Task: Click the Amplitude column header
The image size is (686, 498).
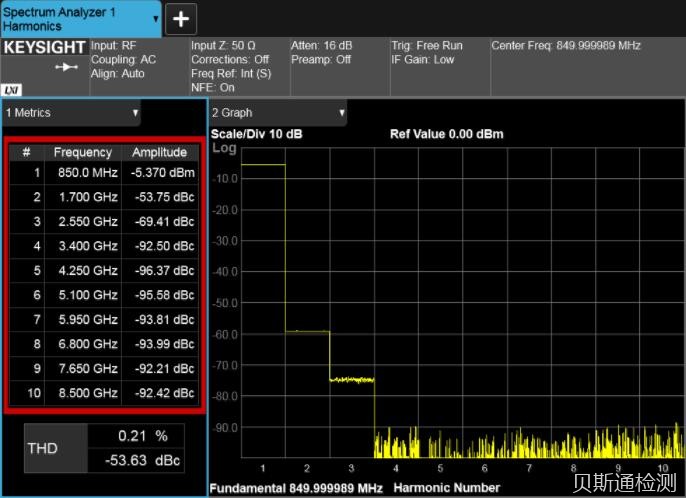Action: 159,152
